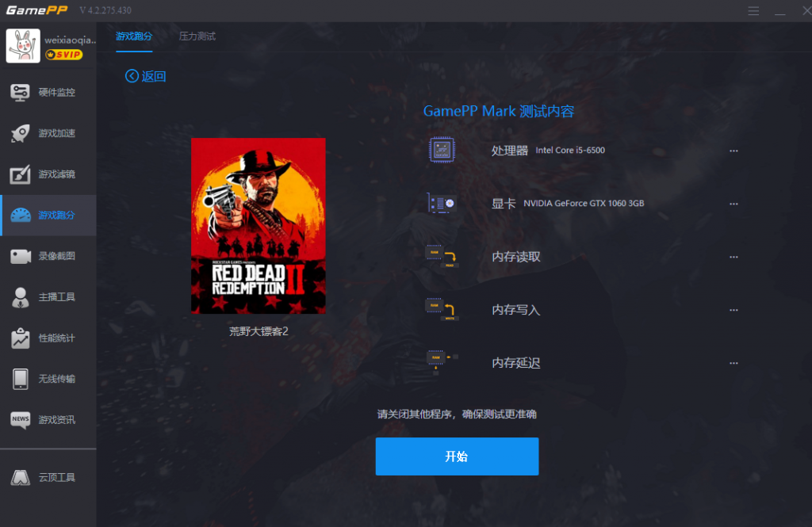Click the 荒野大镖客2 game title
This screenshot has height=527, width=812.
[x=259, y=331]
